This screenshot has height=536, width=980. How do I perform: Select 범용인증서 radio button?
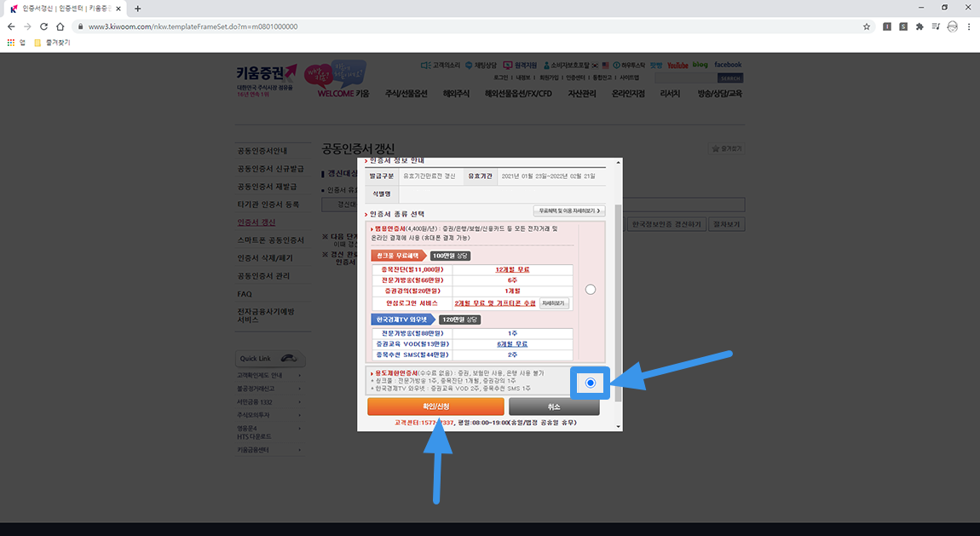pos(591,289)
